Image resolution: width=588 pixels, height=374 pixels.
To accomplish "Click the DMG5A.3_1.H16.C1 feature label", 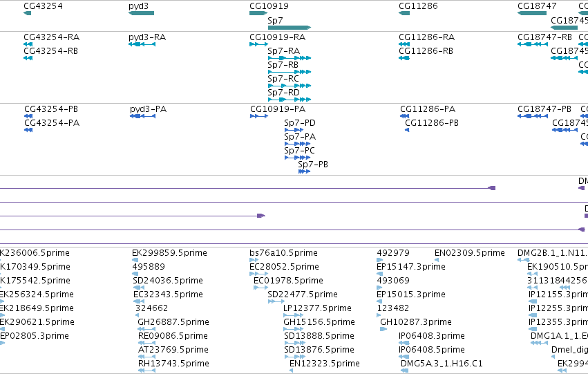I will pyautogui.click(x=442, y=364).
